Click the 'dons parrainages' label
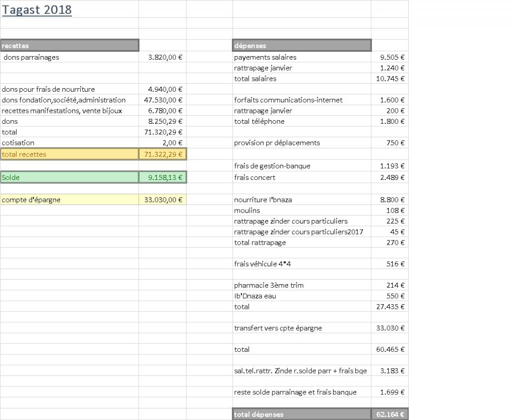Screen dimensions: 513x420 pyautogui.click(x=32, y=57)
